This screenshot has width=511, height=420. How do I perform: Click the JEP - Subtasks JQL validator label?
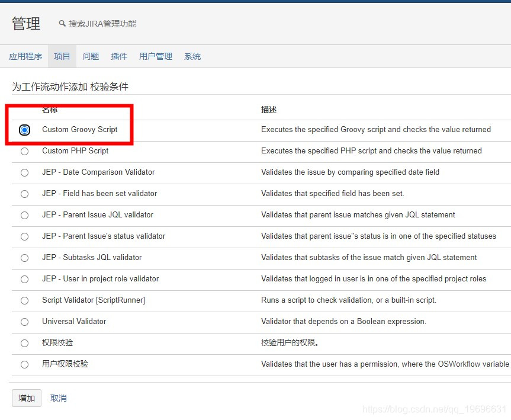(92, 257)
